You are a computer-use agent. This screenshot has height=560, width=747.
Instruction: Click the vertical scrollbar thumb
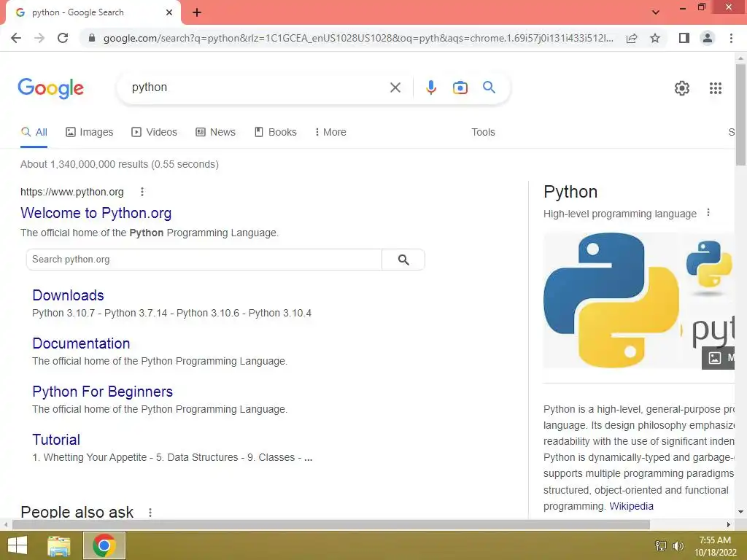[x=740, y=114]
